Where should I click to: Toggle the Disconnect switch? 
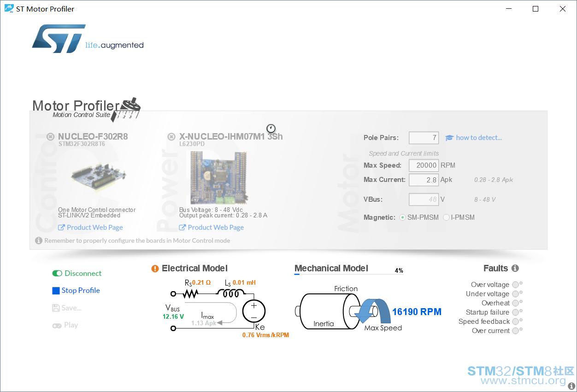tap(57, 274)
